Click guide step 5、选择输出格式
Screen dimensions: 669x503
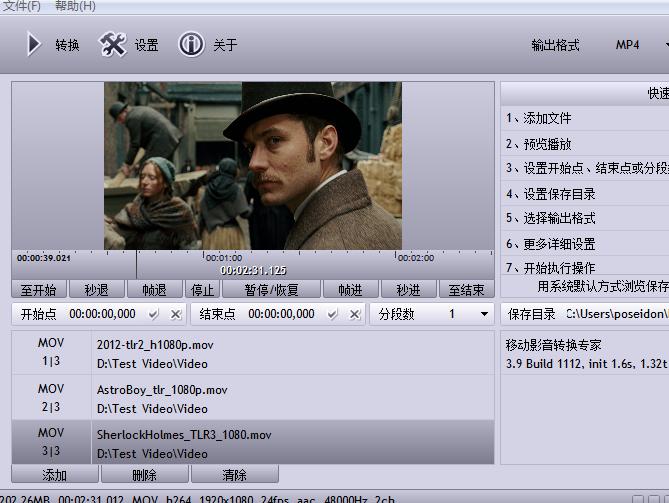point(550,218)
